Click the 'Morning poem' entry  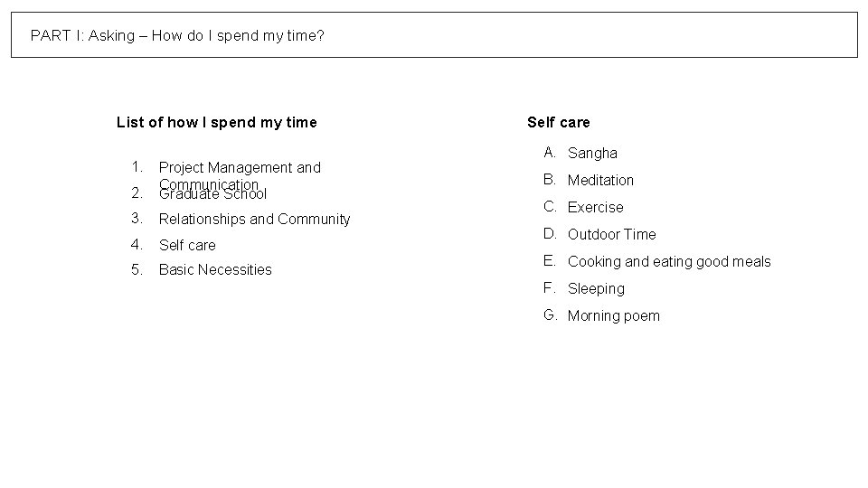click(x=613, y=316)
